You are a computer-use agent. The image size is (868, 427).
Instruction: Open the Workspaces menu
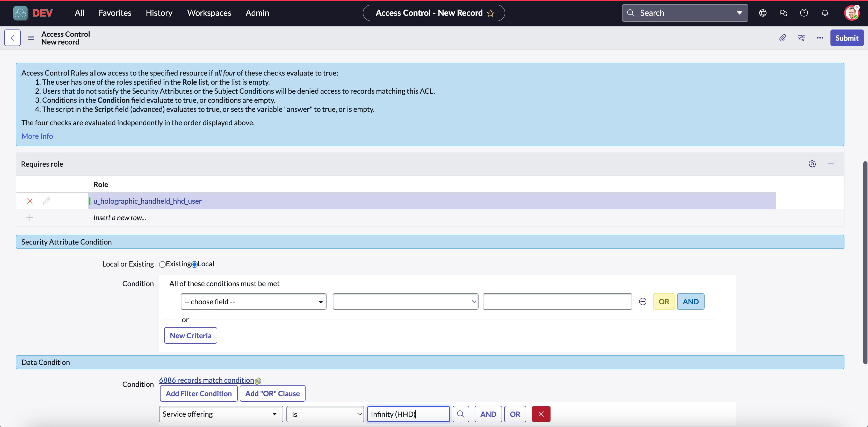[x=209, y=13]
